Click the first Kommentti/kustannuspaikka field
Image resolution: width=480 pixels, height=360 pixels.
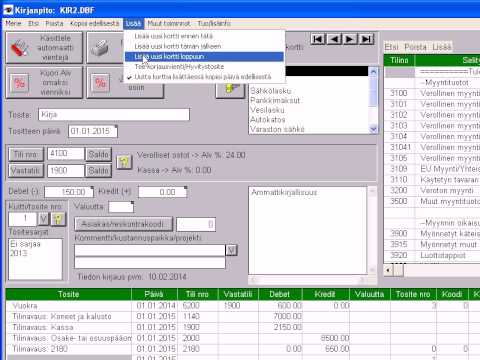(x=150, y=250)
